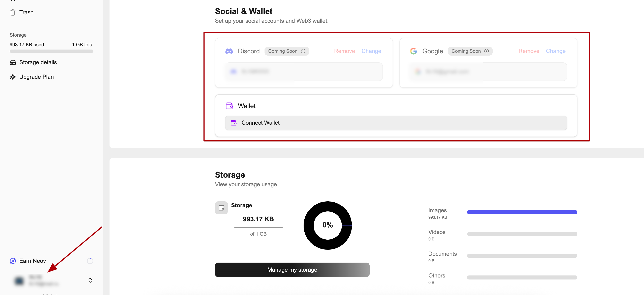This screenshot has width=644, height=295.
Task: Click the Upgrade Plan sparkle icon
Action: coord(13,77)
